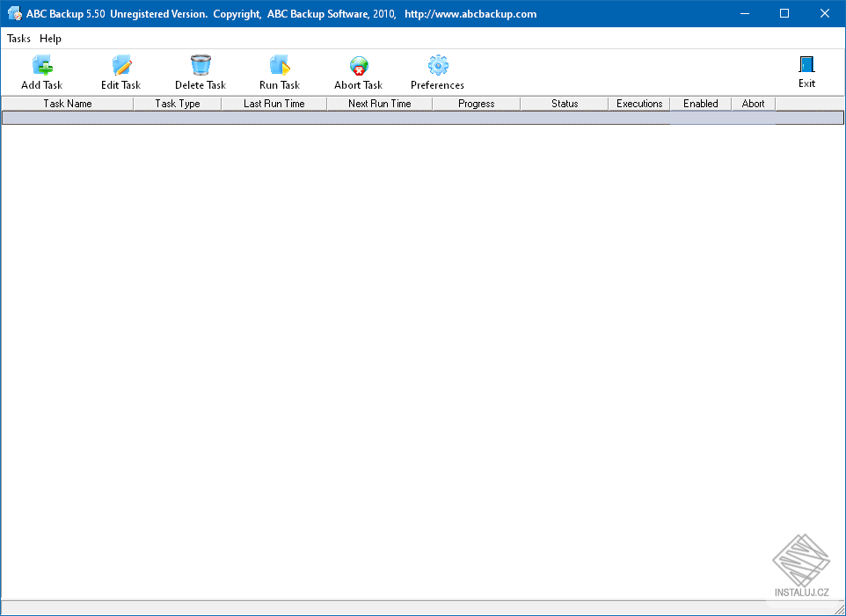This screenshot has width=846, height=616.
Task: Select the Abort Task icon
Action: coord(358,63)
